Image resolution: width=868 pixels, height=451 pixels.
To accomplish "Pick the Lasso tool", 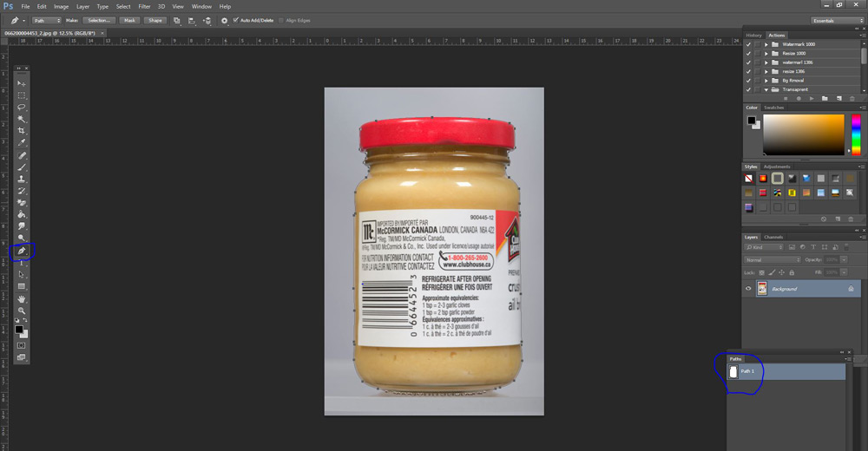I will tap(22, 108).
